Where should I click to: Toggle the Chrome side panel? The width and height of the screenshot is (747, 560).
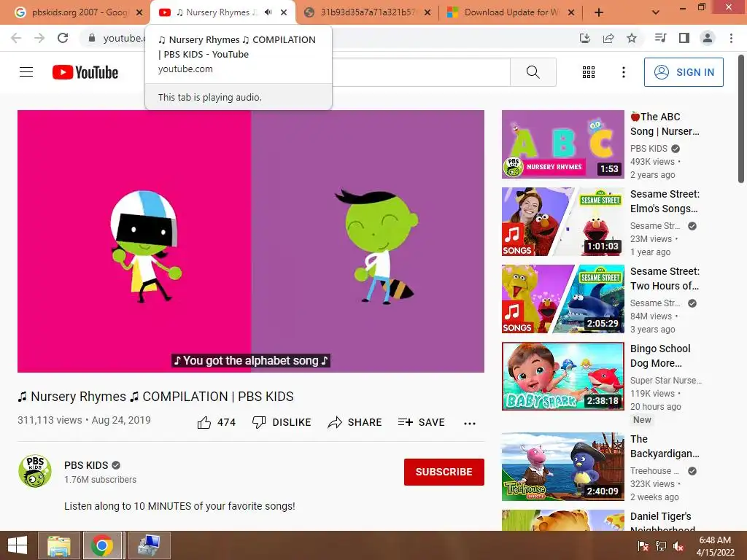684,38
